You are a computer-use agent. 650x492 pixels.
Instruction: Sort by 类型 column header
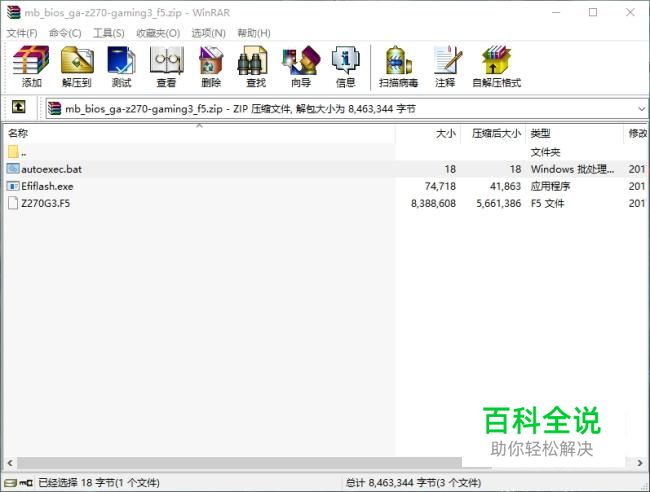pos(575,133)
